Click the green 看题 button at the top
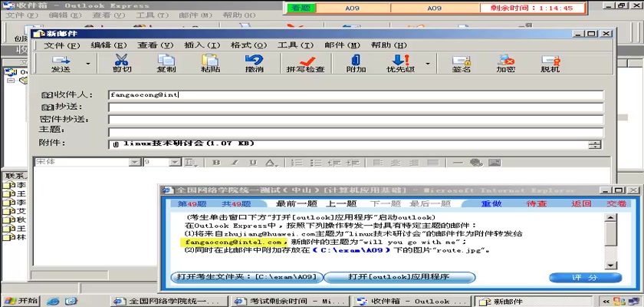 (301, 8)
